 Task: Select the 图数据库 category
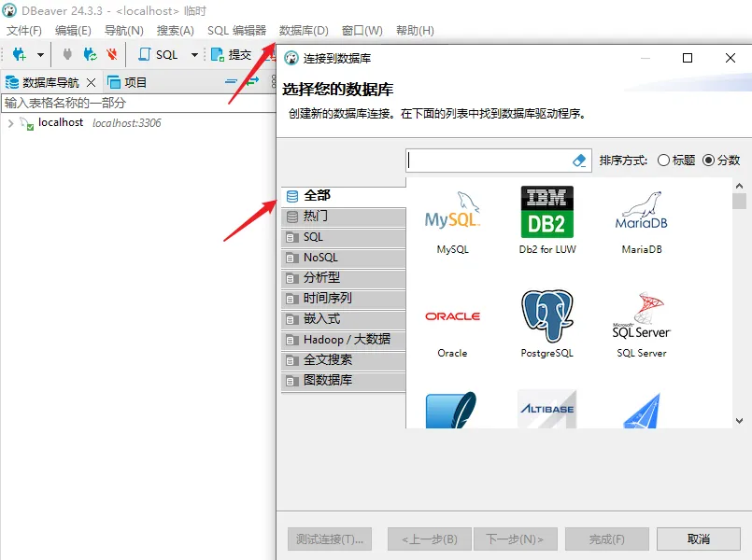[344, 381]
